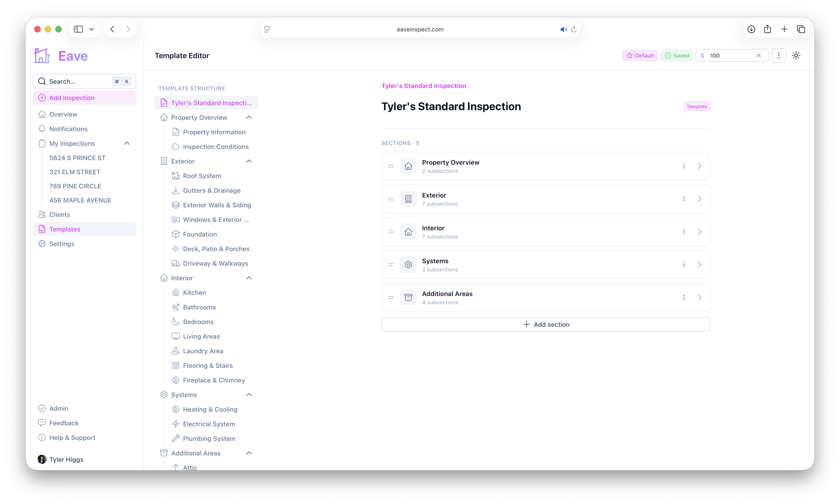The width and height of the screenshot is (840, 504).
Task: Click the audio speaker icon in address bar
Action: coord(563,29)
